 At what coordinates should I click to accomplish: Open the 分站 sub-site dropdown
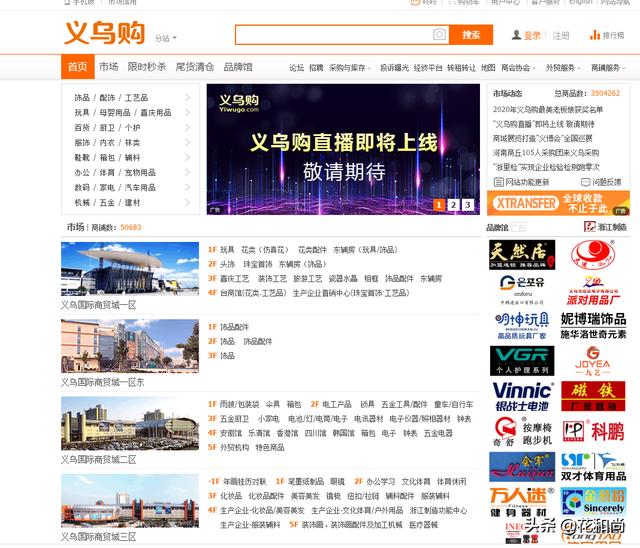pos(166,38)
